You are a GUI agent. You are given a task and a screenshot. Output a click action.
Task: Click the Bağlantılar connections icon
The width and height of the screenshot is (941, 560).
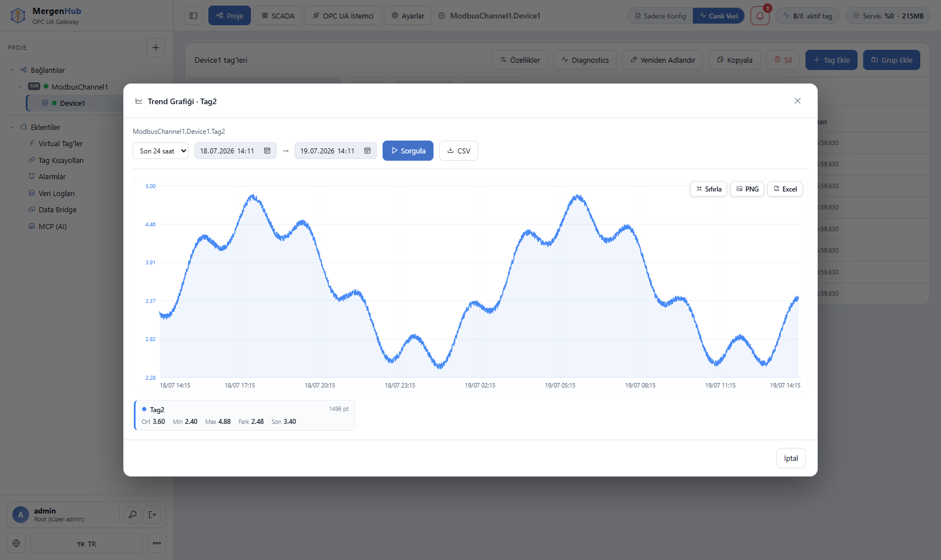24,70
